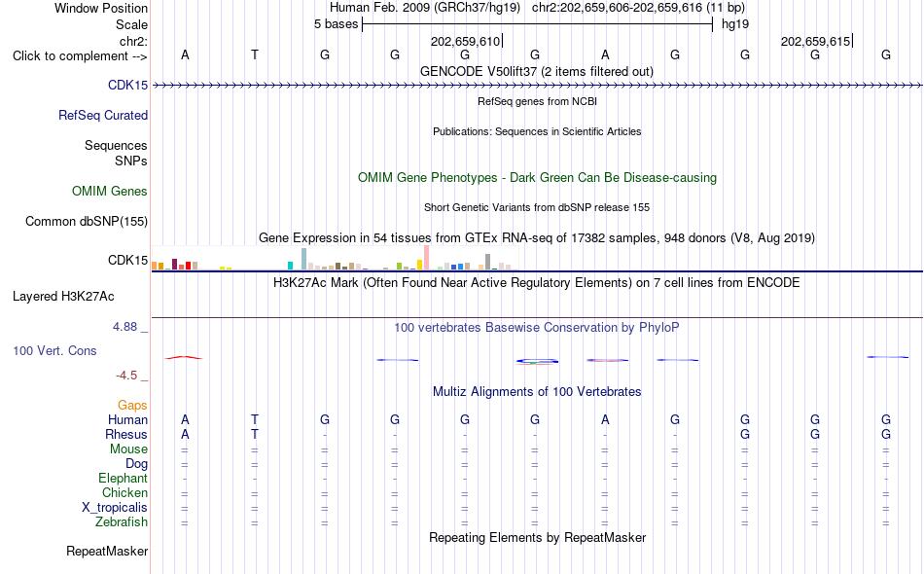Click the chr2:202,659,606-202,659,616 position text
The height and width of the screenshot is (574, 924).
point(638,8)
